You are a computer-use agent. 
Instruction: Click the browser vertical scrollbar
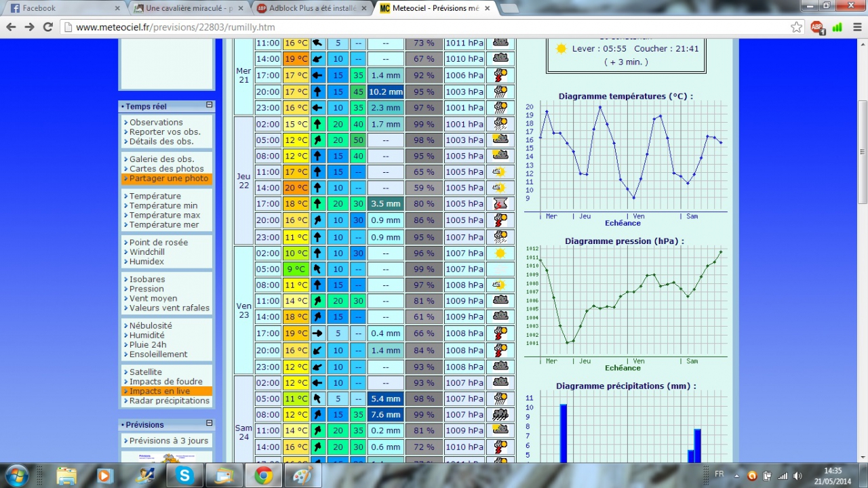click(862, 150)
